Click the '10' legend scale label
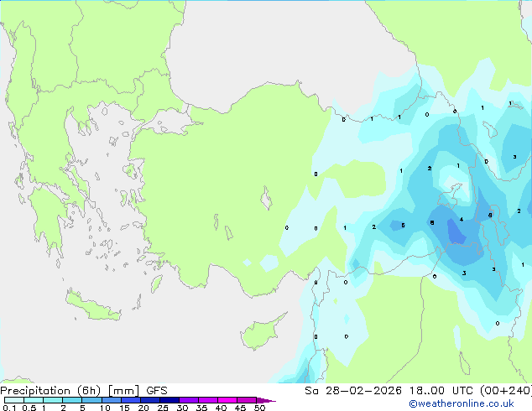This screenshot has height=411, width=532. (105, 408)
